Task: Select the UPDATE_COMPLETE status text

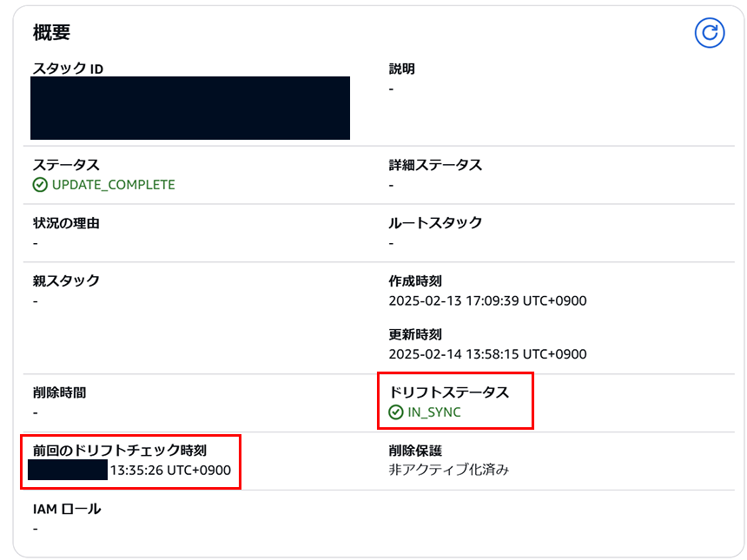Action: [x=114, y=185]
